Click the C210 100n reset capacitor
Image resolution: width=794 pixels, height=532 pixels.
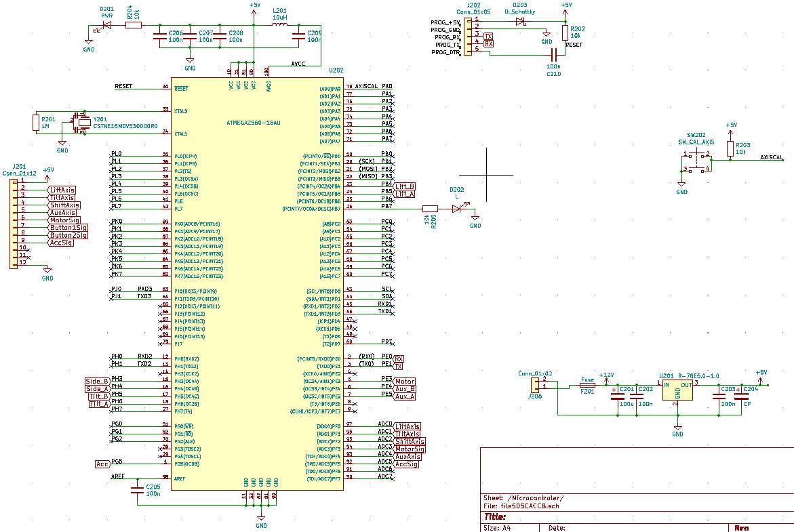point(553,55)
